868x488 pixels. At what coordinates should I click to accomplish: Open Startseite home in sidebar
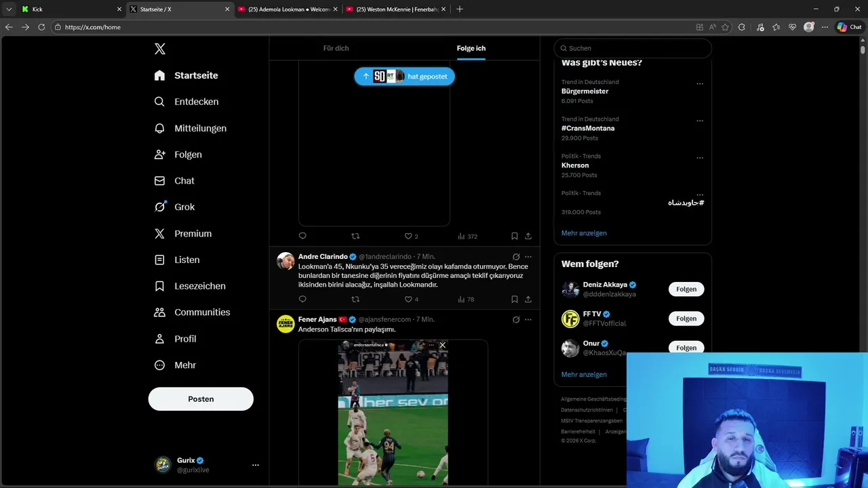186,75
